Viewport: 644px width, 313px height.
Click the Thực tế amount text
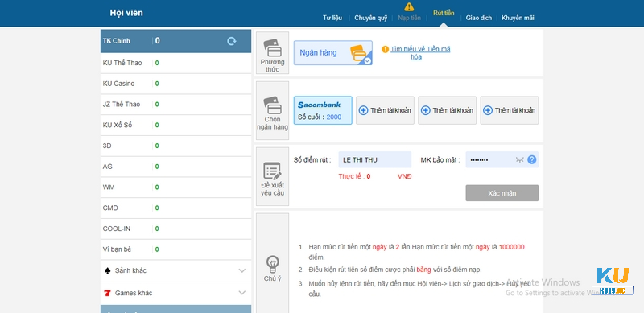[x=354, y=176]
